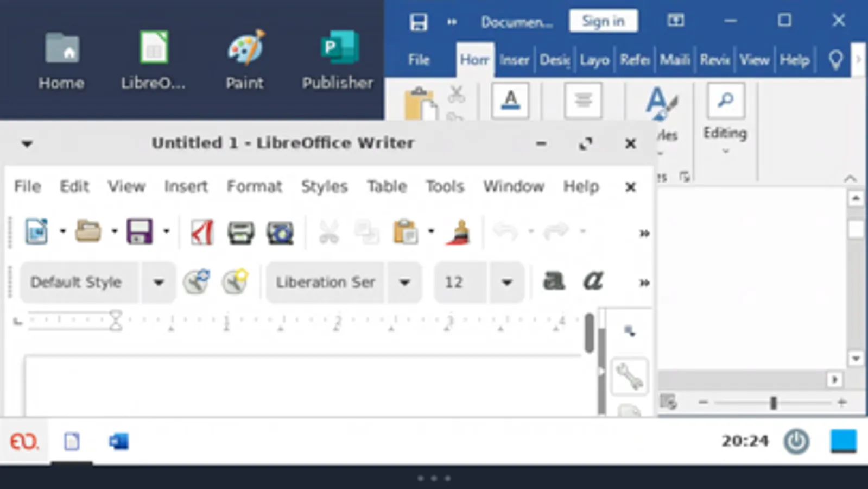Viewport: 868px width, 489px height.
Task: Click Word vertical scrollbar down arrow
Action: [856, 359]
